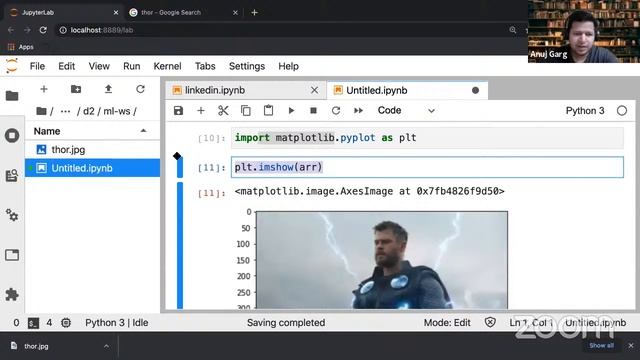640x360 pixels.
Task: Interrupt the kernel with stop button
Action: [313, 111]
